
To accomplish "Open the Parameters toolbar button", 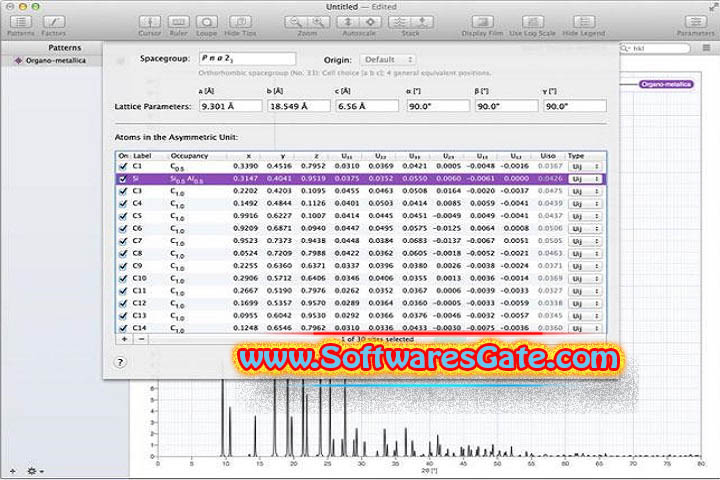I will (x=696, y=22).
